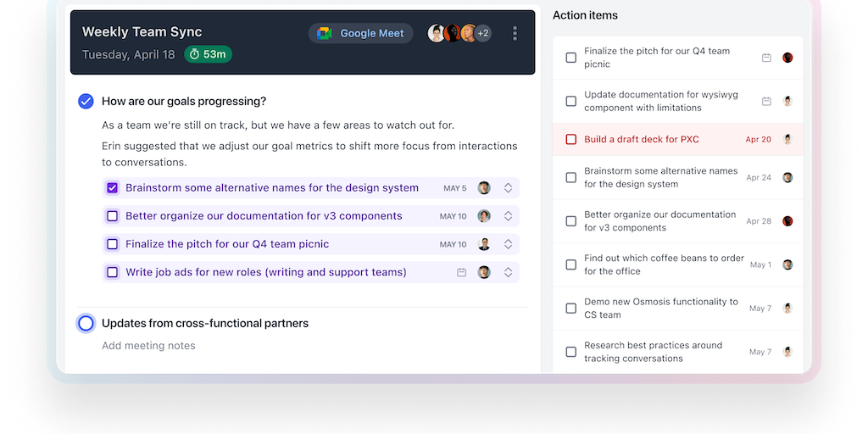Check the Better organize documentation task

tap(113, 216)
